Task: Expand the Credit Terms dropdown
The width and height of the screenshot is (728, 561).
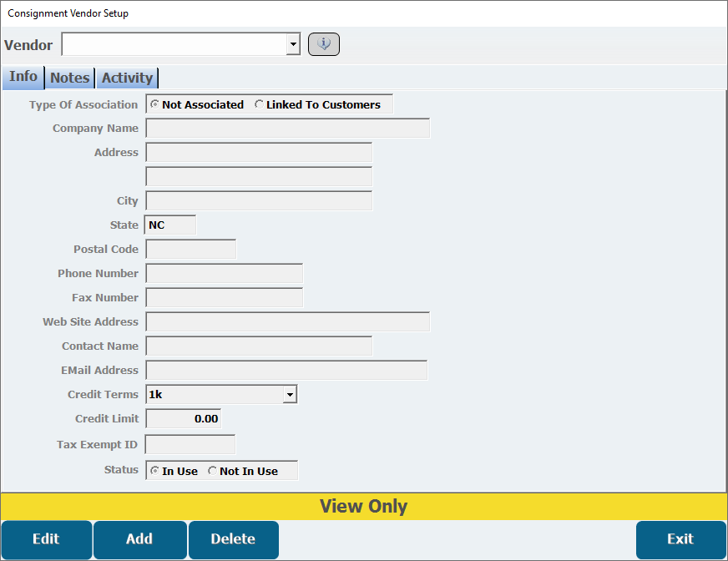Action: (x=290, y=394)
